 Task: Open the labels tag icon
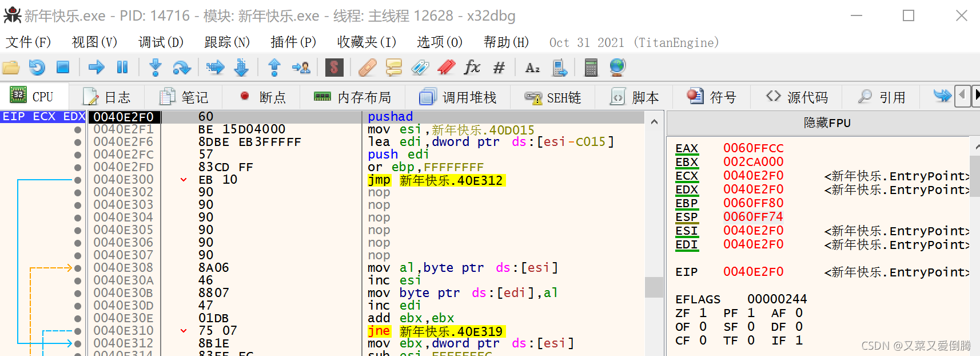[x=420, y=68]
